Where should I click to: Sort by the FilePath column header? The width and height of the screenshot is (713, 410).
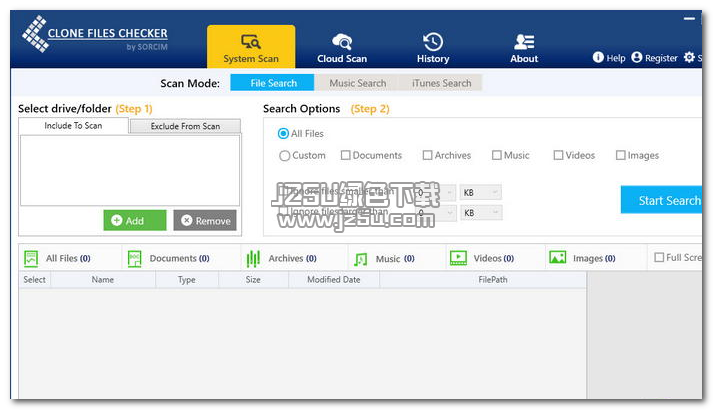pyautogui.click(x=483, y=280)
